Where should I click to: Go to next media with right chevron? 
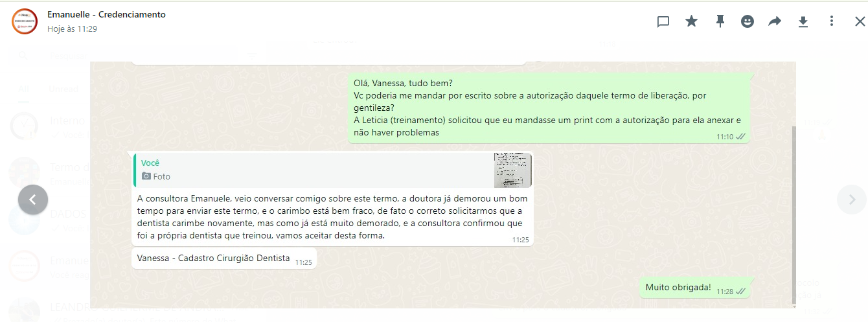click(852, 200)
